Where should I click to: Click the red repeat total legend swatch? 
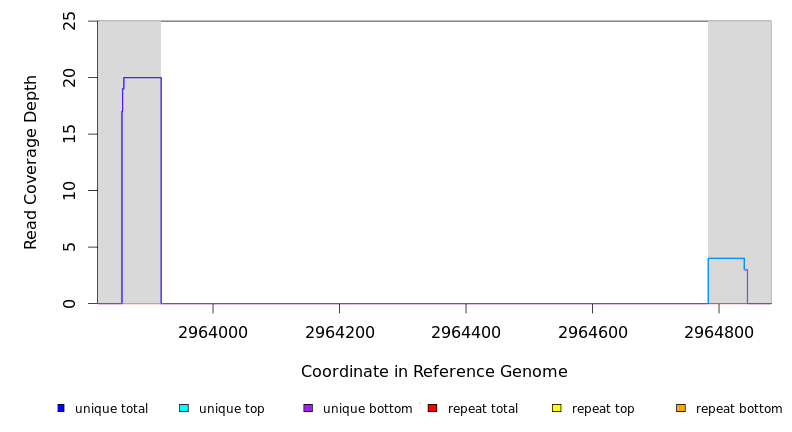(x=432, y=408)
